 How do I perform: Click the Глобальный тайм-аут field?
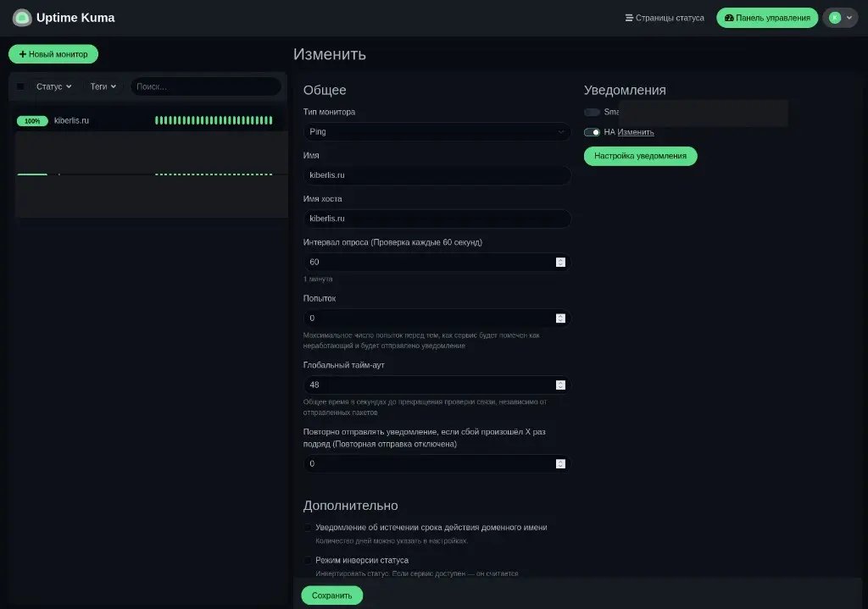pyautogui.click(x=437, y=385)
